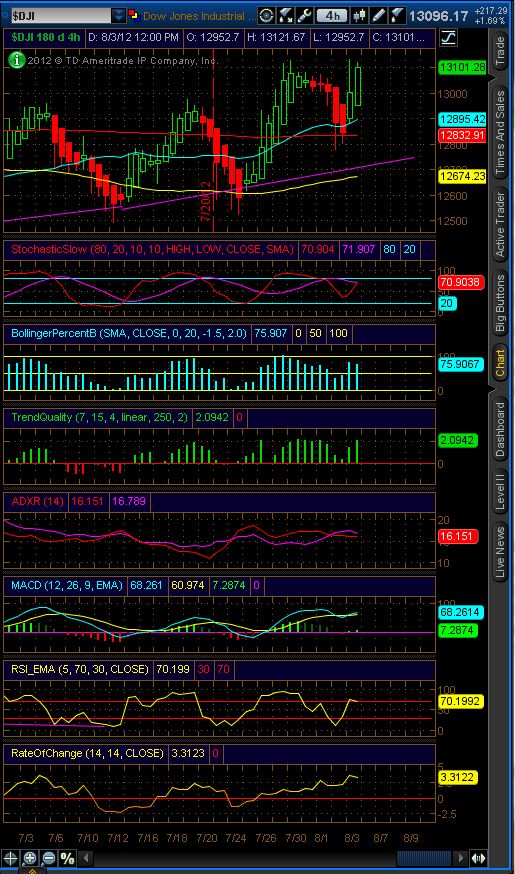Click the right scroll arrow on time axis
The width and height of the screenshot is (515, 874).
(460, 858)
